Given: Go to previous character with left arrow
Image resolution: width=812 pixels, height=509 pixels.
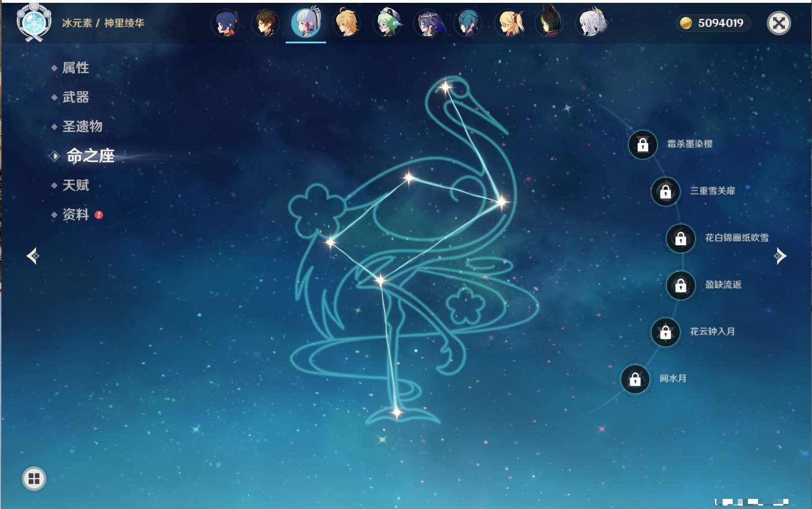Looking at the screenshot, I should point(33,256).
